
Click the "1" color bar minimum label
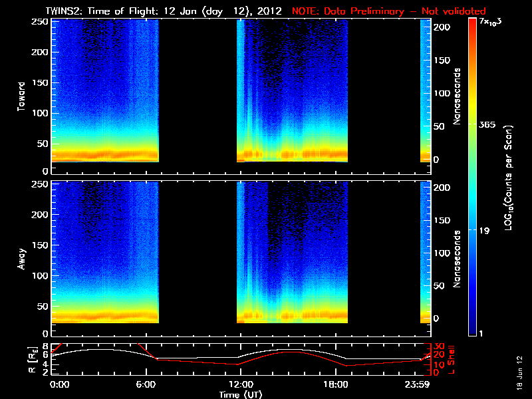480,334
